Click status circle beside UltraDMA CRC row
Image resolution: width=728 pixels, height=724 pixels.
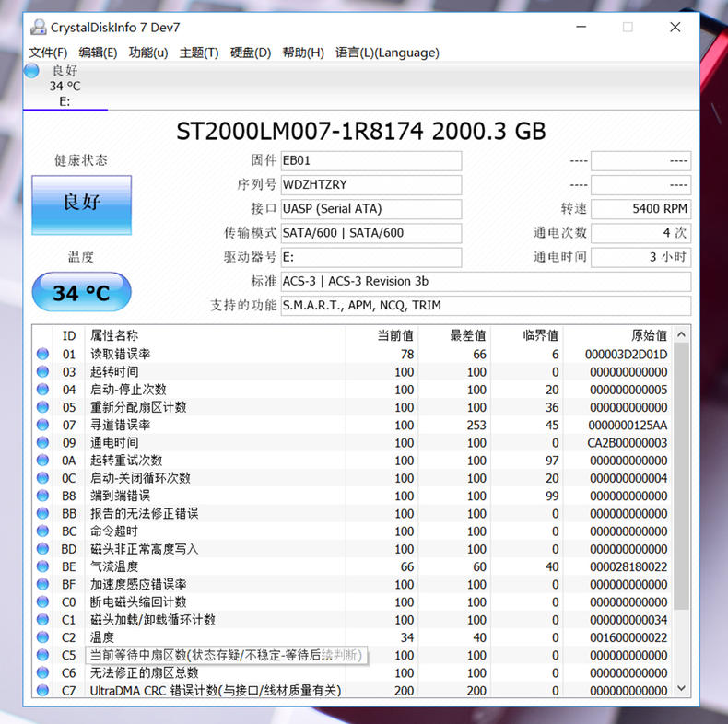[x=42, y=690]
